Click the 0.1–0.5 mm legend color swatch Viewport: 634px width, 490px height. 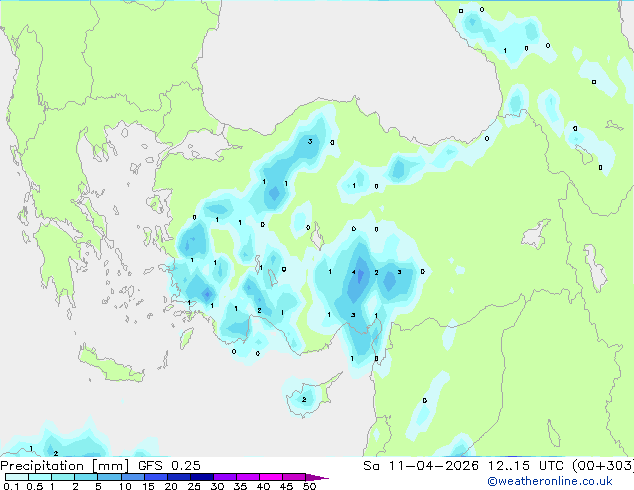[17, 477]
